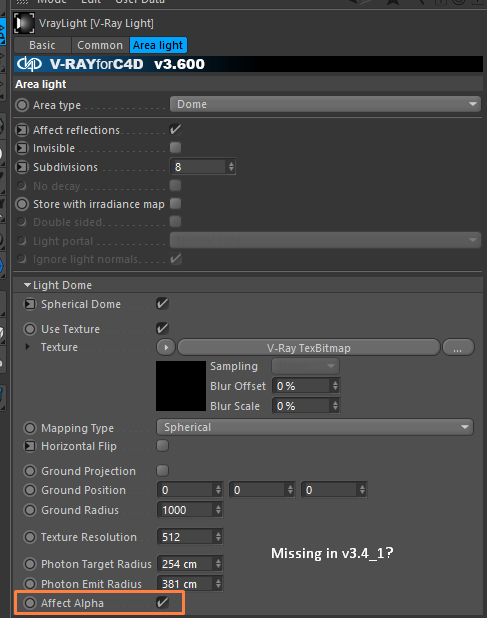The height and width of the screenshot is (618, 487).
Task: Click Affect reflections keyframe icon
Action: click(x=22, y=130)
